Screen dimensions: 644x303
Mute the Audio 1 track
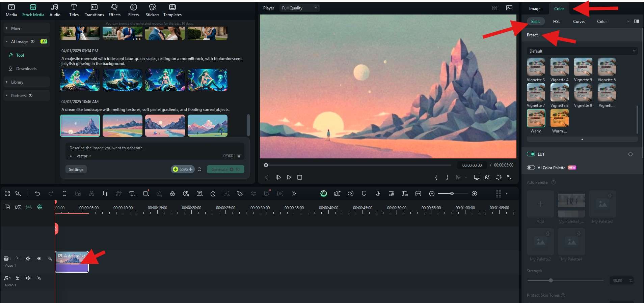tap(28, 278)
